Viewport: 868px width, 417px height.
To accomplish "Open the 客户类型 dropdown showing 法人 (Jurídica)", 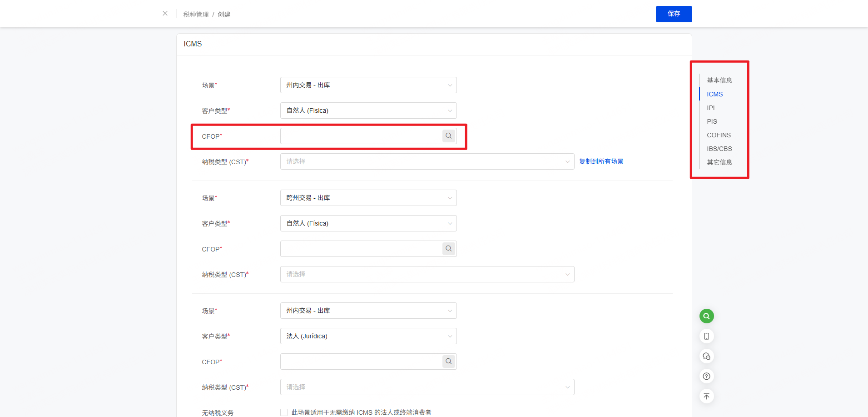I will click(368, 336).
